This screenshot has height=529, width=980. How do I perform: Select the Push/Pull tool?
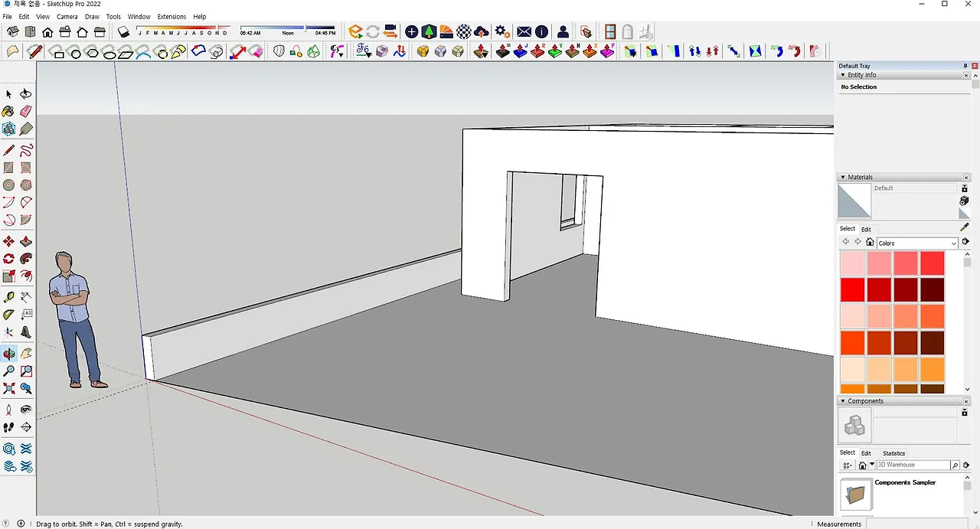tap(26, 241)
